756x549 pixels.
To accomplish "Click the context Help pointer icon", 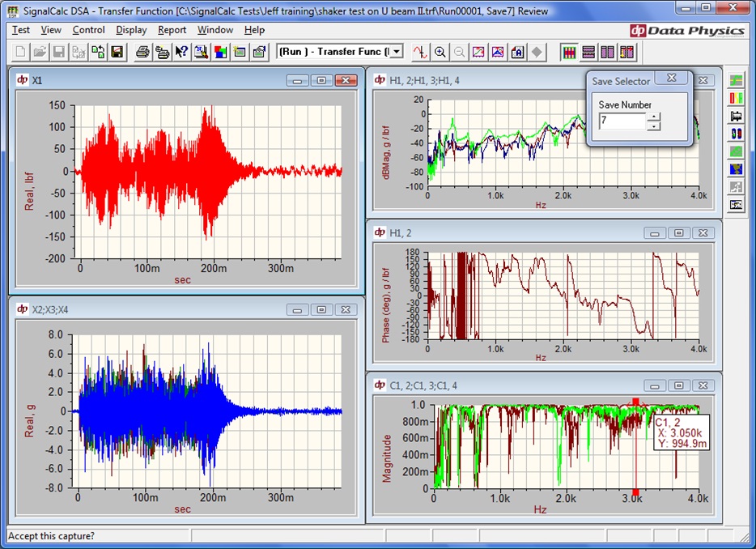I will click(181, 52).
